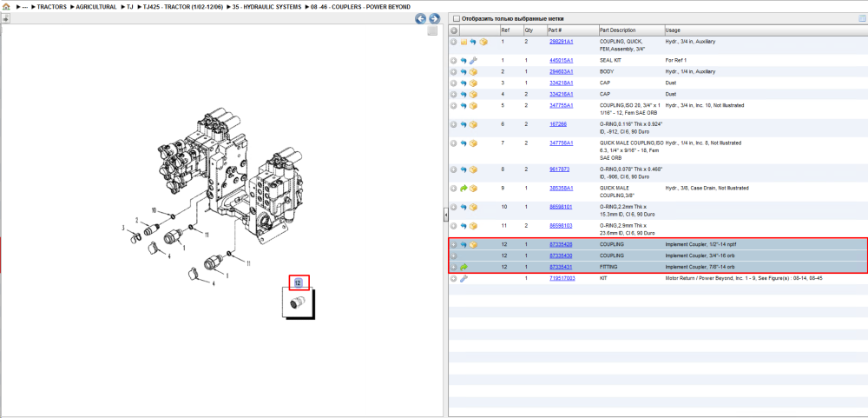Image resolution: width=868 pixels, height=418 pixels.
Task: Select callout 12 label in the diagram
Action: (x=298, y=282)
